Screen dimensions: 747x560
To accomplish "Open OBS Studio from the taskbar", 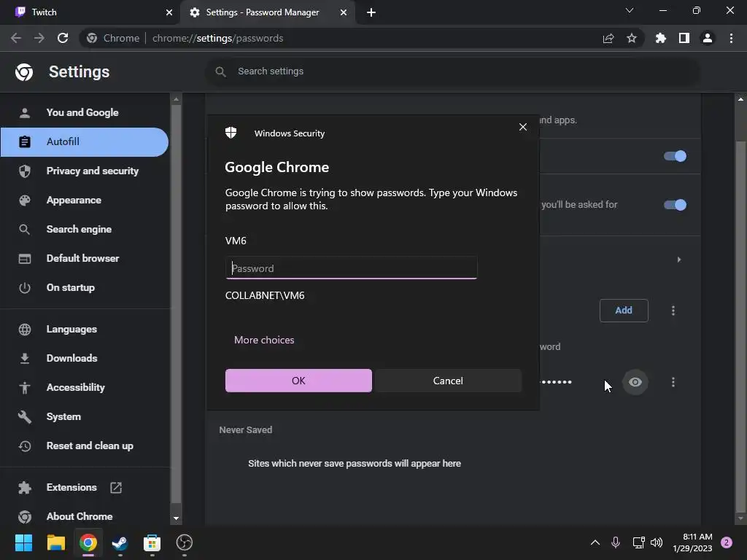I will click(185, 542).
